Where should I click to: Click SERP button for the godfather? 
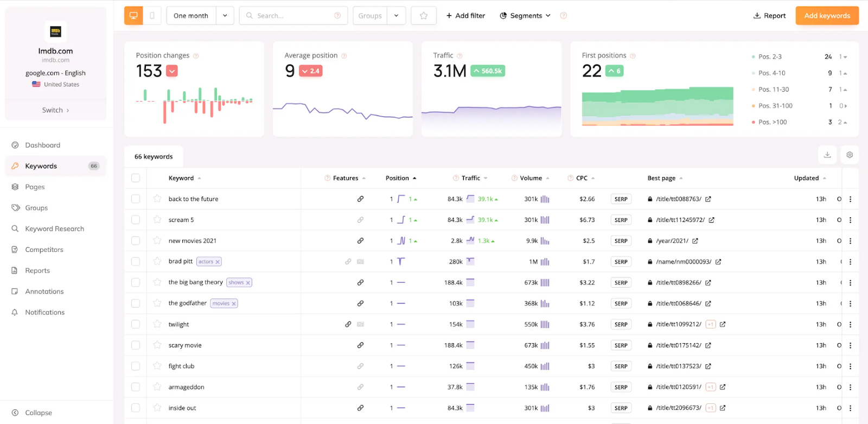621,303
